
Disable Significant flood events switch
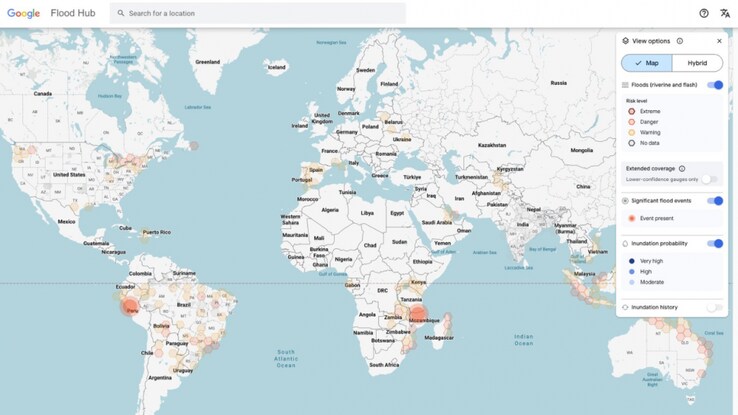714,201
